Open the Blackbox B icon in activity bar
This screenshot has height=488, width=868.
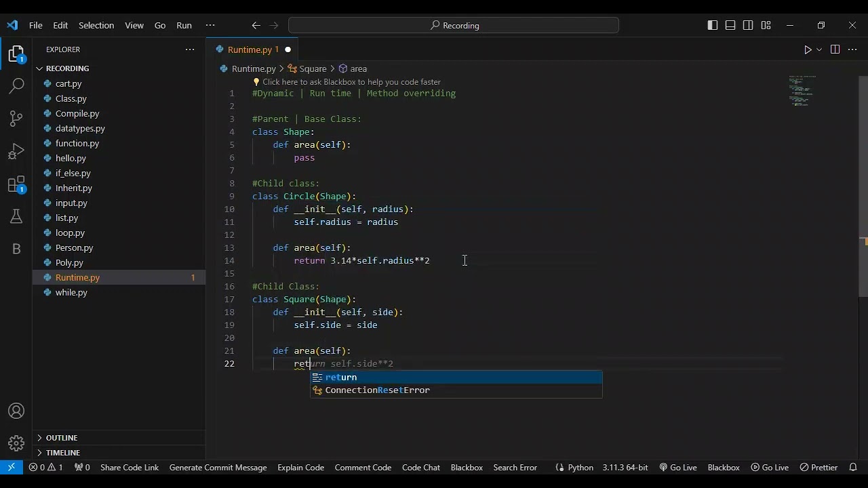[x=16, y=249]
